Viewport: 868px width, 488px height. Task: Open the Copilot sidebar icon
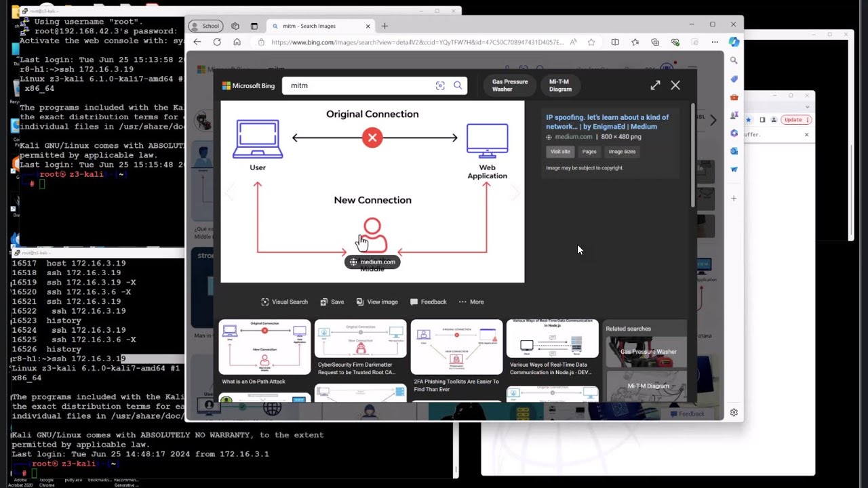[734, 42]
